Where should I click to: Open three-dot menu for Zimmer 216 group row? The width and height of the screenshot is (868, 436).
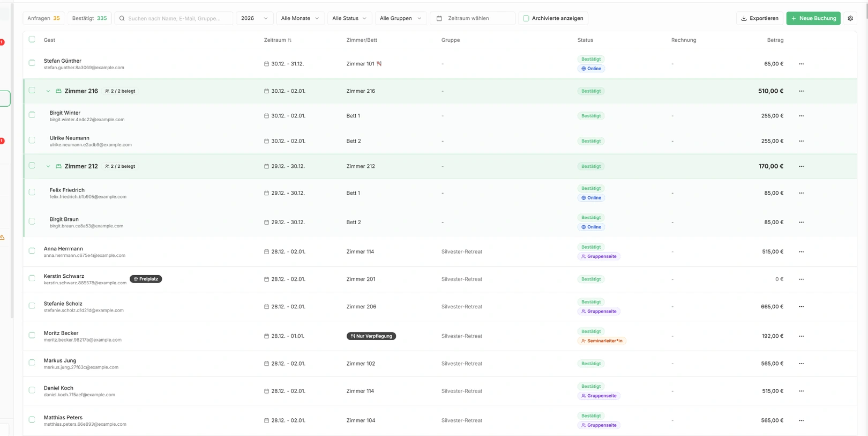pyautogui.click(x=802, y=91)
